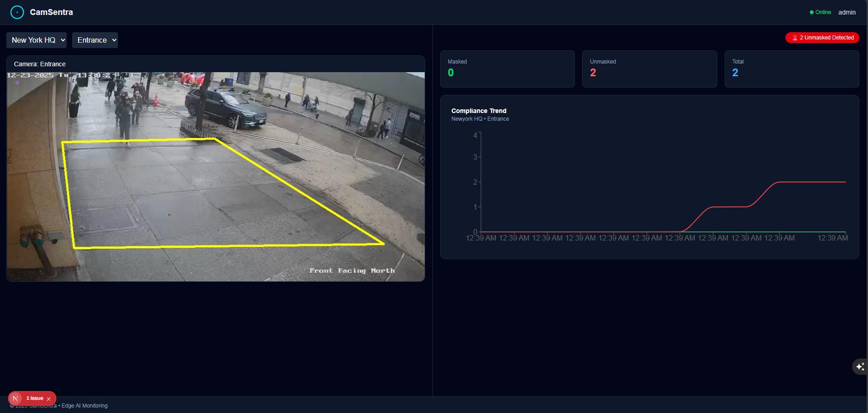Click the Masked value 0
This screenshot has height=413, width=868.
451,73
